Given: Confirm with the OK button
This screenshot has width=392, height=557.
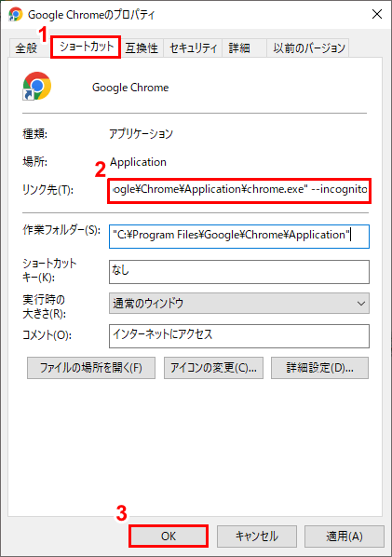Looking at the screenshot, I should [169, 536].
